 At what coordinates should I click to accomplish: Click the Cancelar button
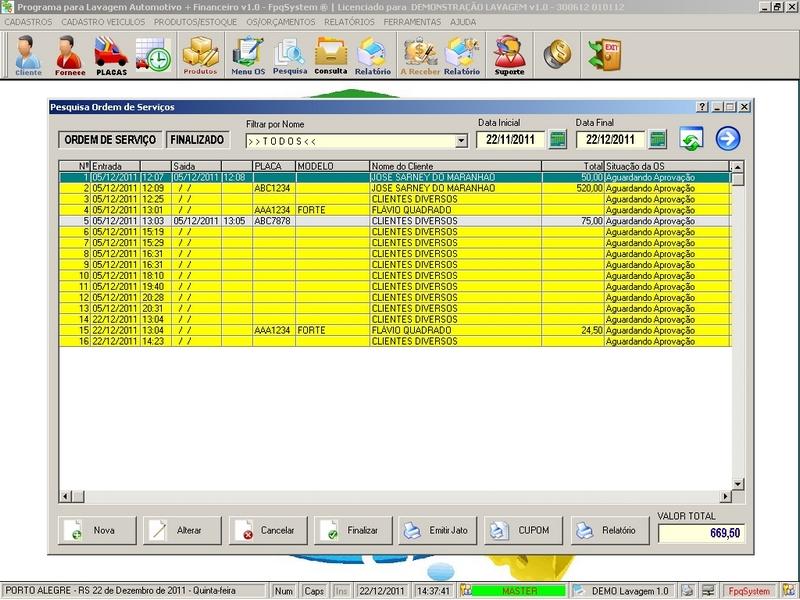tap(268, 531)
